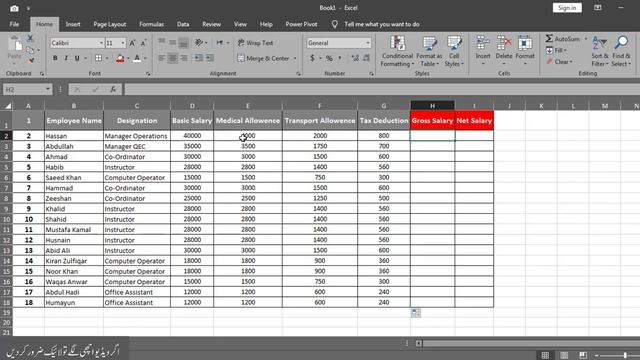Open the font size dropdown

click(x=122, y=43)
